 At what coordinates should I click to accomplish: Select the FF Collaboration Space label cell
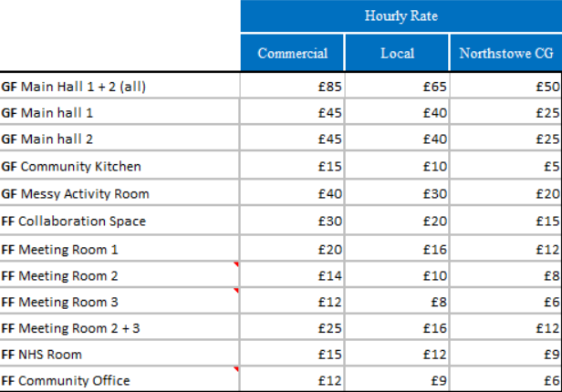(120, 221)
